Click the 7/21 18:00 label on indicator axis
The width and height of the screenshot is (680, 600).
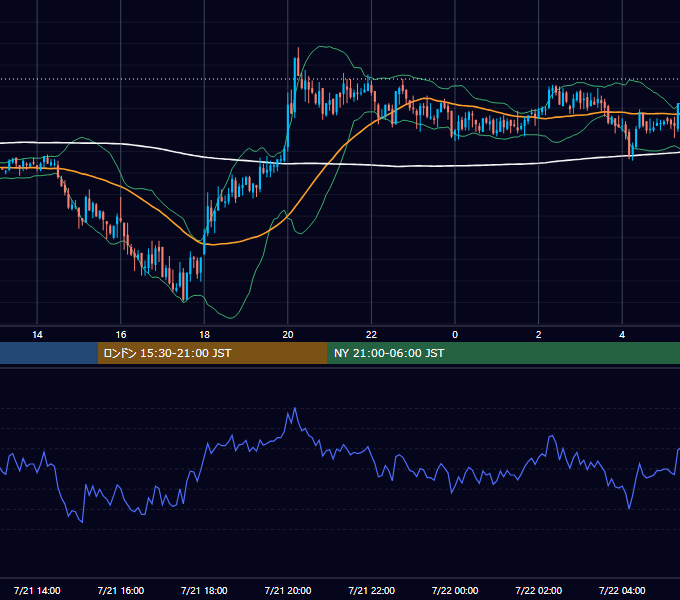204,590
